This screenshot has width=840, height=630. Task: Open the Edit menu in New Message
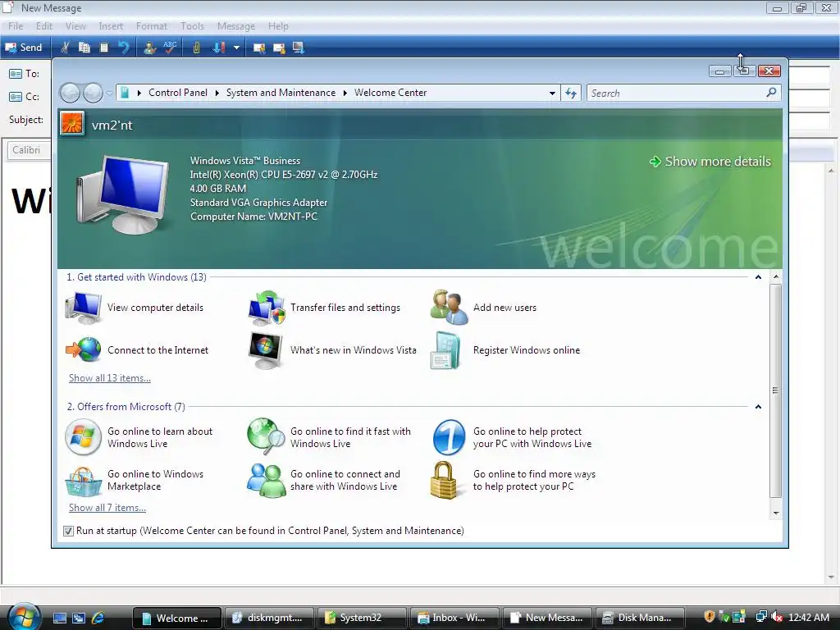click(44, 25)
